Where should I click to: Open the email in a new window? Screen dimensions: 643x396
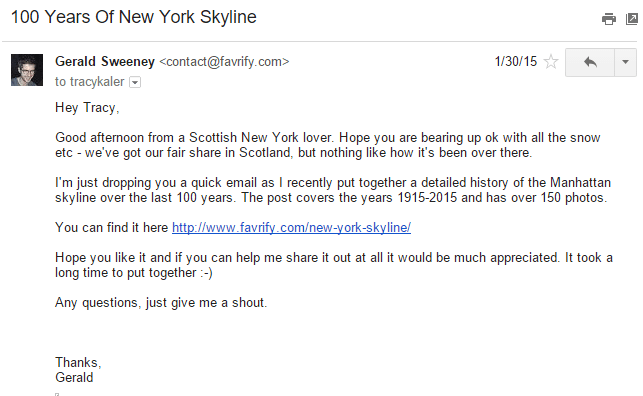[632, 19]
